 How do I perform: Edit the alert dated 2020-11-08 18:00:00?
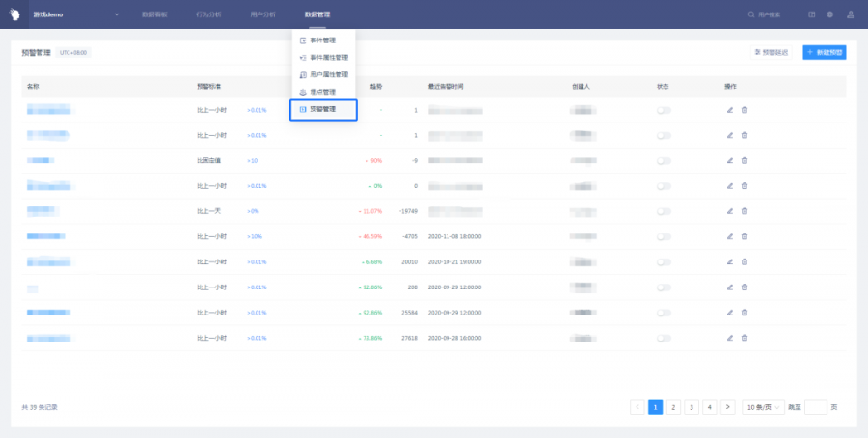point(730,236)
